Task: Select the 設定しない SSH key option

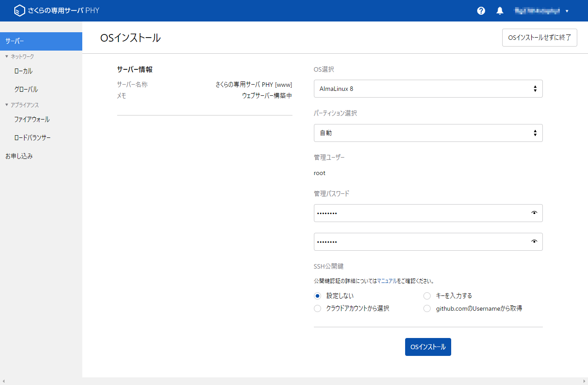Action: [317, 296]
